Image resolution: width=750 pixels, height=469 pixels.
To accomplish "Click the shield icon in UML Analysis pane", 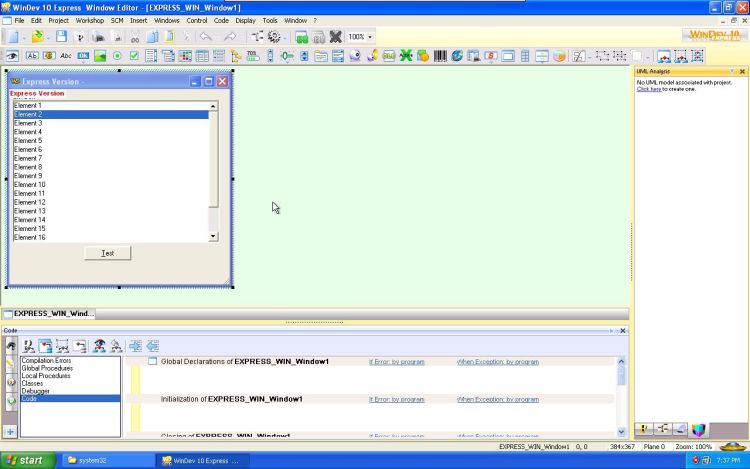I will click(699, 430).
